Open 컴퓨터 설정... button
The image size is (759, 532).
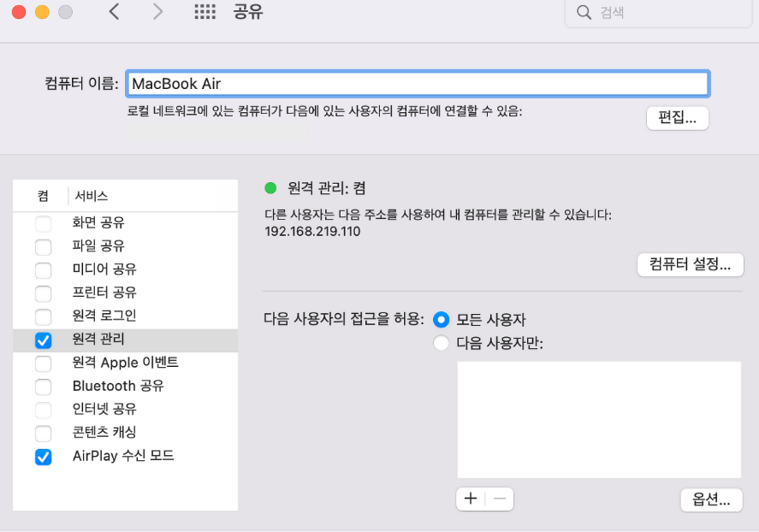(x=690, y=264)
